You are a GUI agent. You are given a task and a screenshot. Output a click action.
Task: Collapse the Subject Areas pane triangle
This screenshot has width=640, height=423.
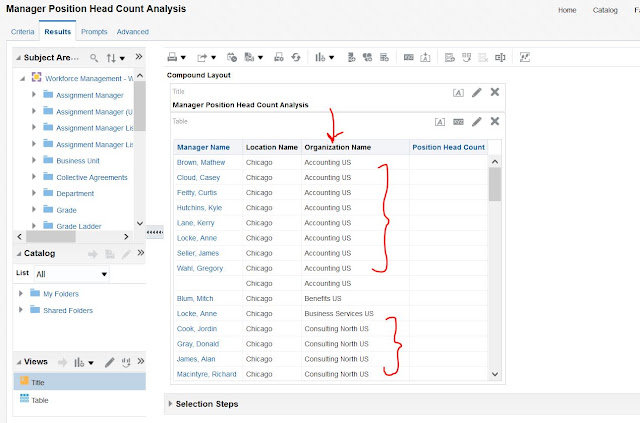pyautogui.click(x=18, y=58)
